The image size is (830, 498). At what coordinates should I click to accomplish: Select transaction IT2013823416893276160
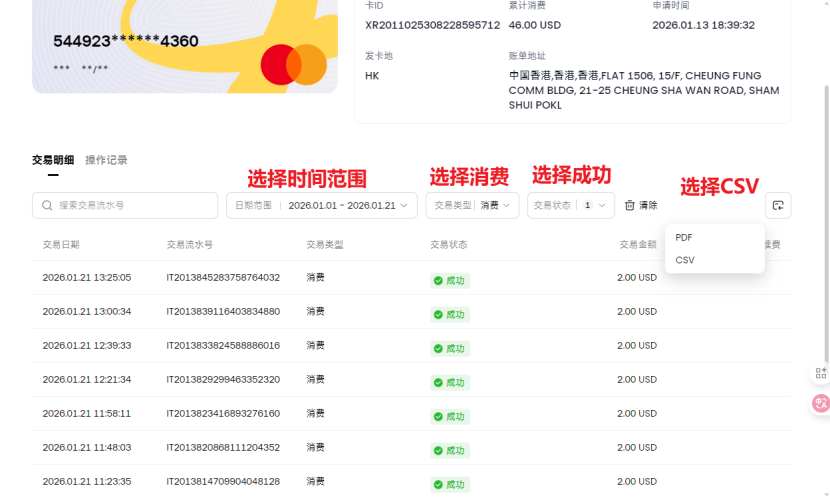coord(223,413)
